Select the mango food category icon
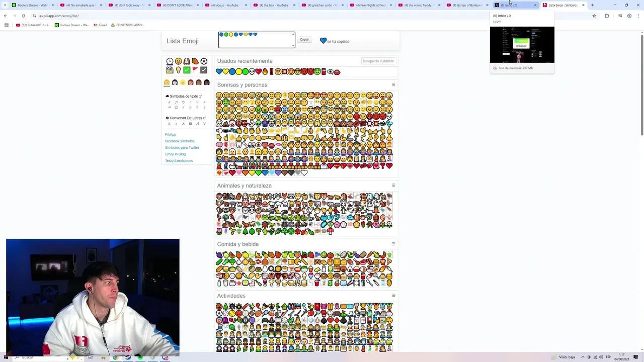This screenshot has width=644, height=362. click(x=195, y=61)
